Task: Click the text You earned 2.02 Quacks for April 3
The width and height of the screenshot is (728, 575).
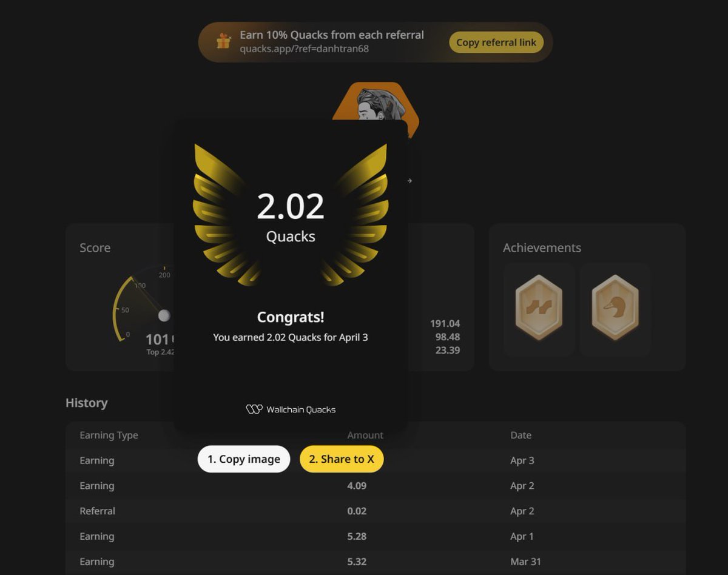Action: pyautogui.click(x=291, y=337)
